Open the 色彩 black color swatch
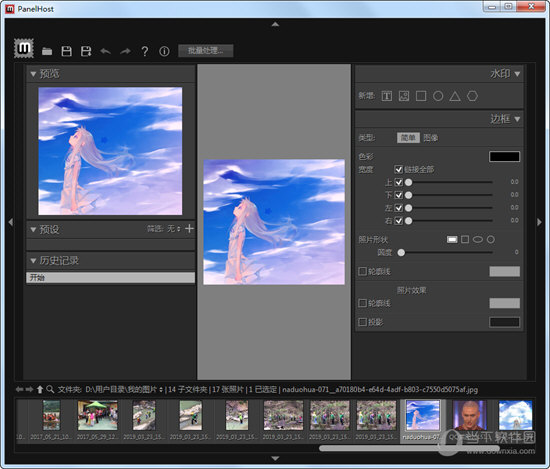This screenshot has height=469, width=550. click(x=504, y=156)
